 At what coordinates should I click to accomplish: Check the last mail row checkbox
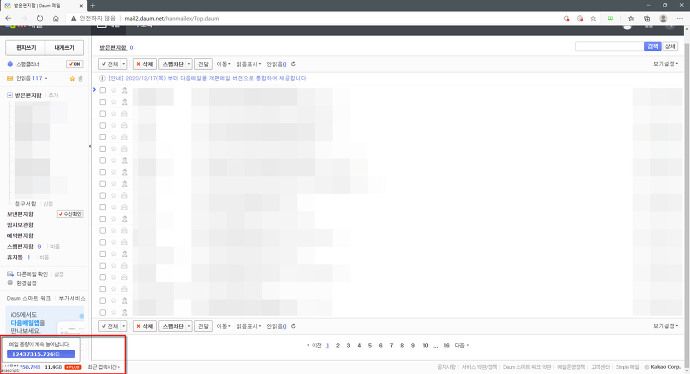coord(103,312)
